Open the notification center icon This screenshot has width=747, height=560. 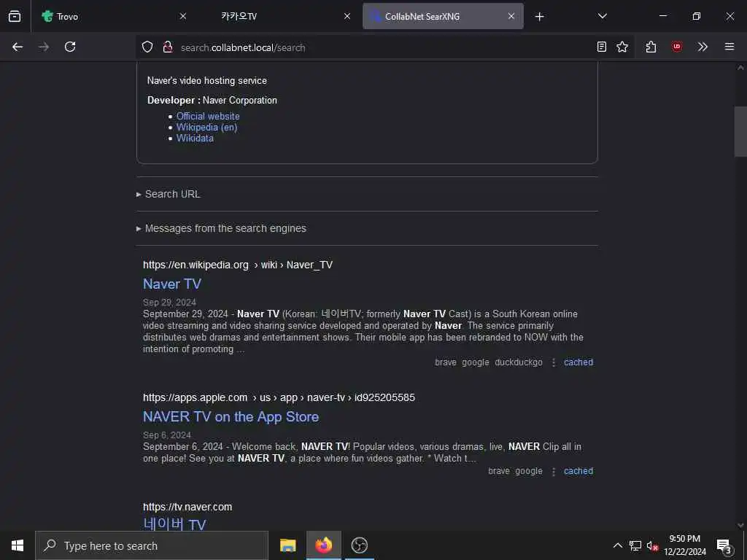point(724,545)
